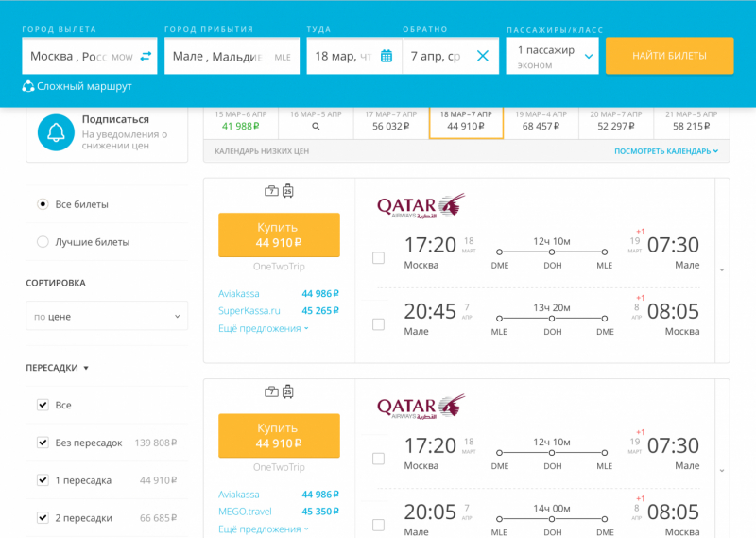Click hand luggage icon on second ticket
The height and width of the screenshot is (538, 756).
click(x=271, y=391)
